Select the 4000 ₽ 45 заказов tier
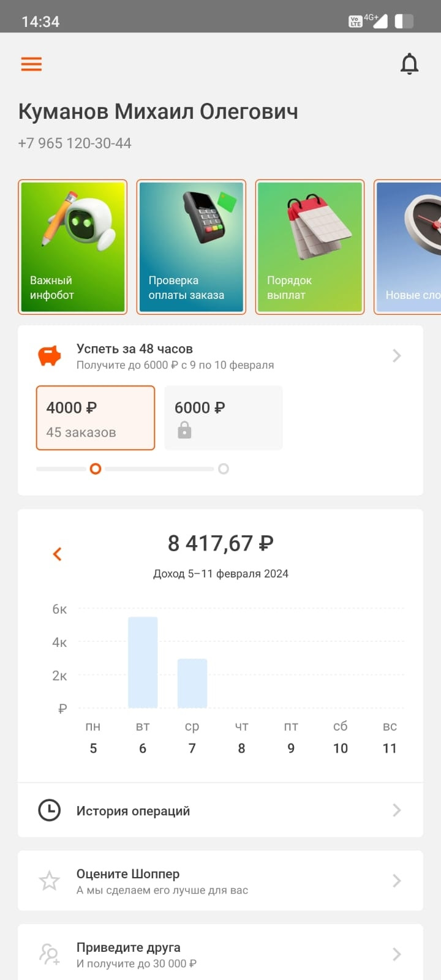 pos(96,418)
